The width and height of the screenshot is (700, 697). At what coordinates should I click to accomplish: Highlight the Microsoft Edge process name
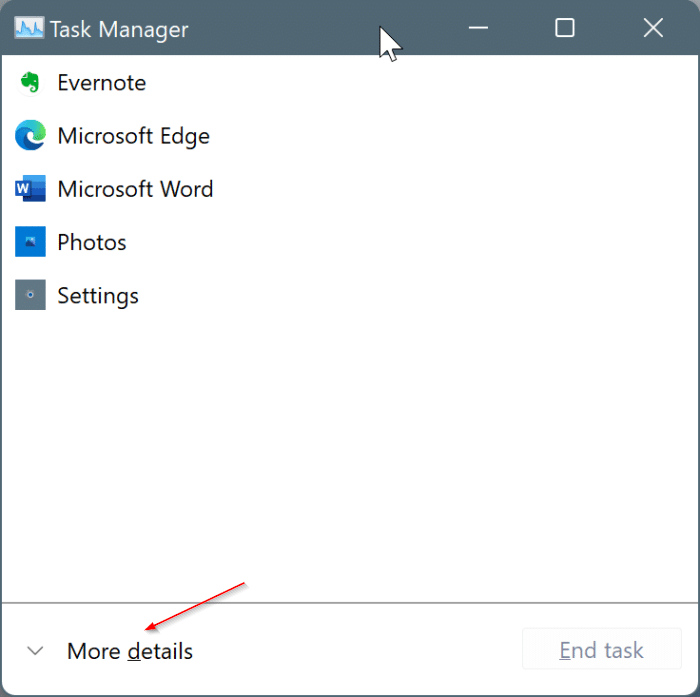(133, 136)
